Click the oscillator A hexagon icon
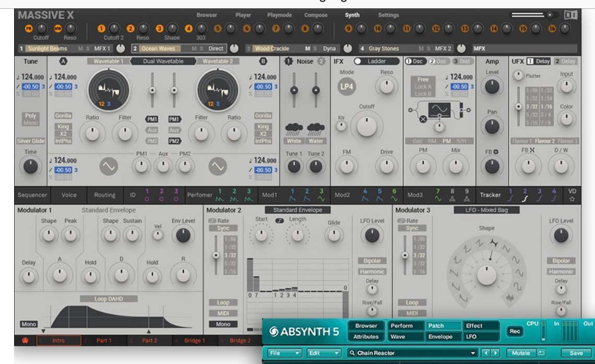This screenshot has width=595, height=364. pos(63,61)
